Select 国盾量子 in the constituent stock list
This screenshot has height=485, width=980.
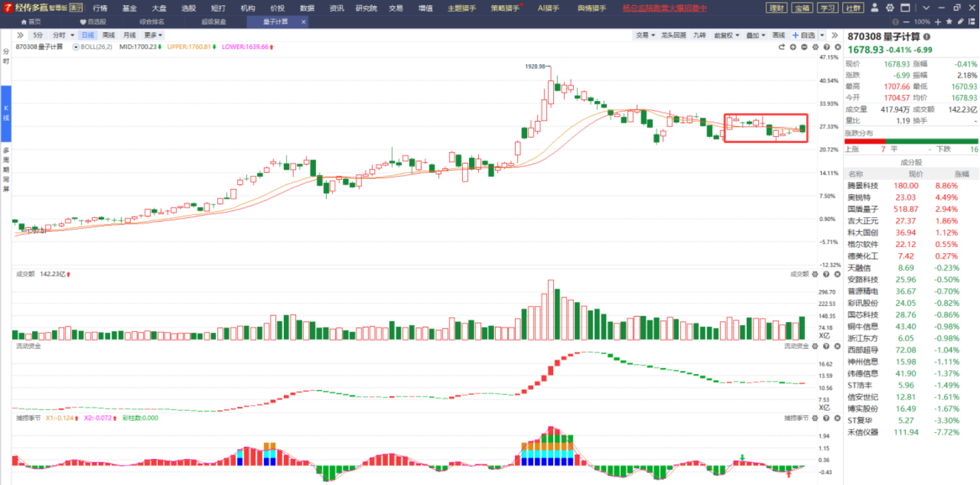pyautogui.click(x=863, y=209)
